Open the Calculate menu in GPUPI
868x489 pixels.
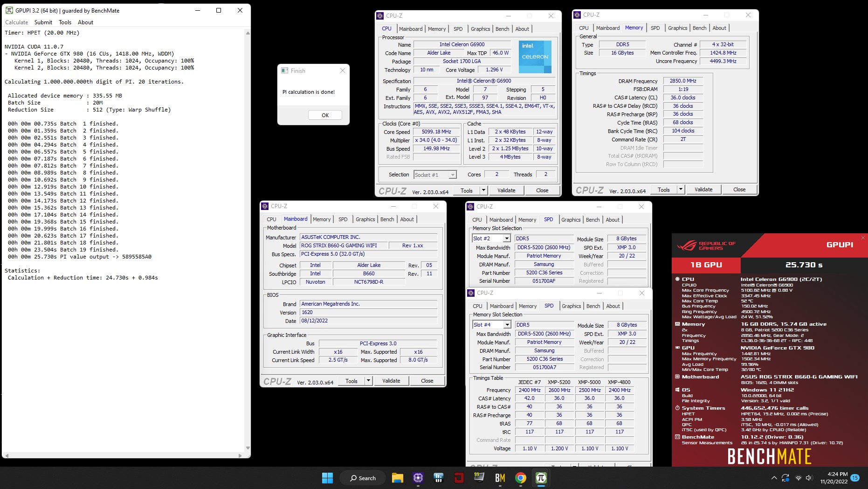17,22
